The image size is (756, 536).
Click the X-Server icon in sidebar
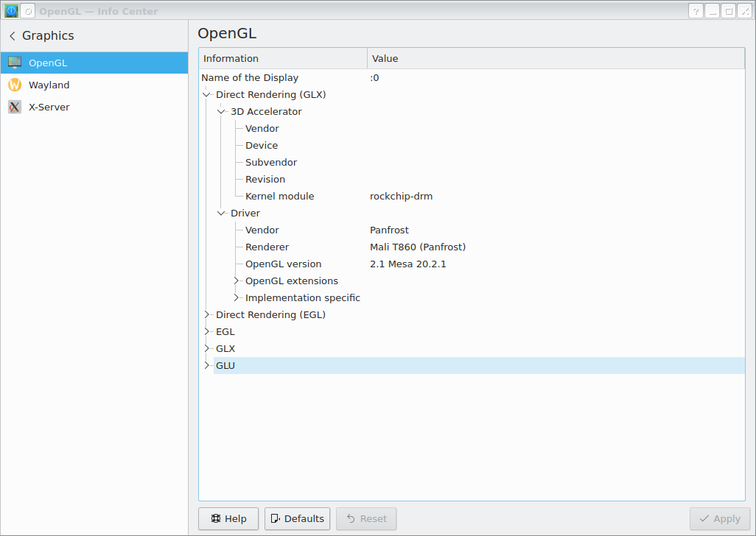point(15,107)
